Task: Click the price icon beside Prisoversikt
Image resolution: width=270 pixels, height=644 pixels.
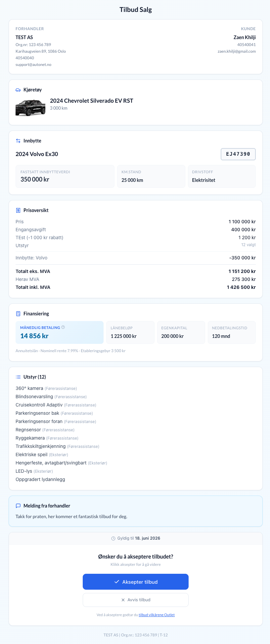Action: pyautogui.click(x=18, y=210)
